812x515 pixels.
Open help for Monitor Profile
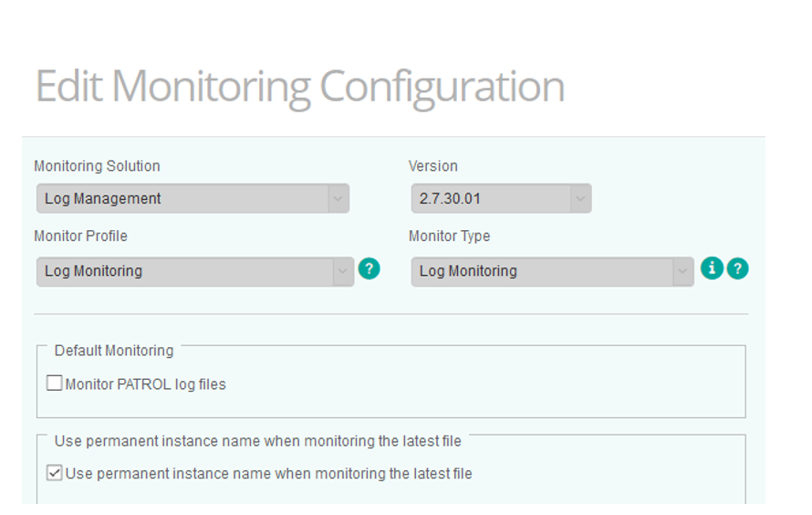(369, 268)
